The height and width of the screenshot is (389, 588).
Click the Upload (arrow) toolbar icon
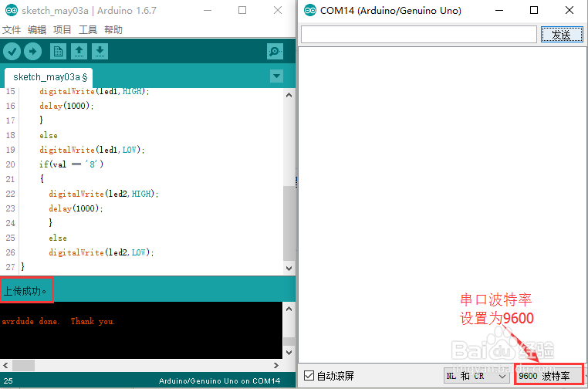pos(33,52)
